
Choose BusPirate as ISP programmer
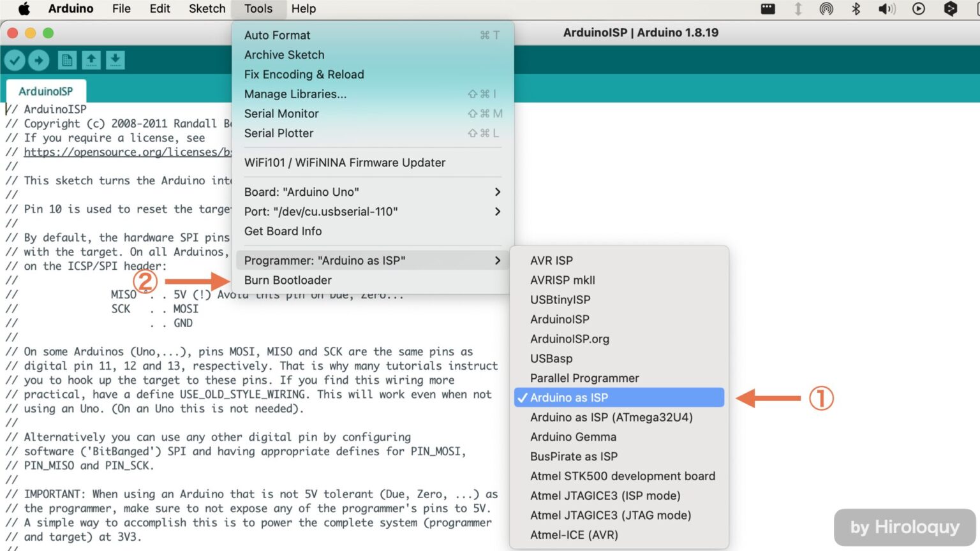click(x=619, y=457)
